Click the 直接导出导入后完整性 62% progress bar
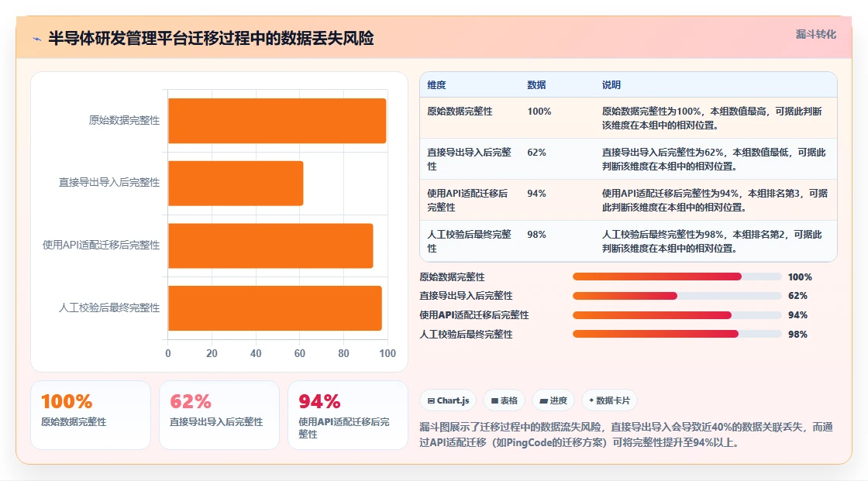The height and width of the screenshot is (481, 868). 677,296
